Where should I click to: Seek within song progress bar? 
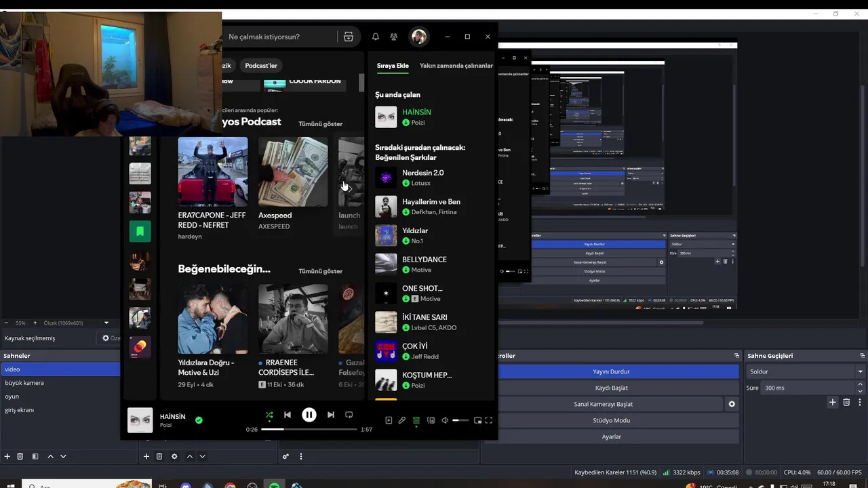tap(309, 429)
